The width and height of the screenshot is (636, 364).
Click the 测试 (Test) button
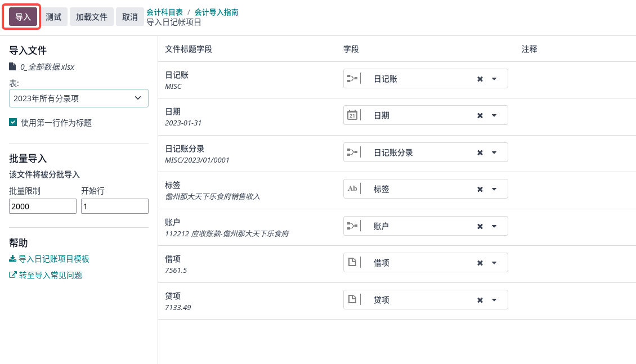pyautogui.click(x=53, y=17)
